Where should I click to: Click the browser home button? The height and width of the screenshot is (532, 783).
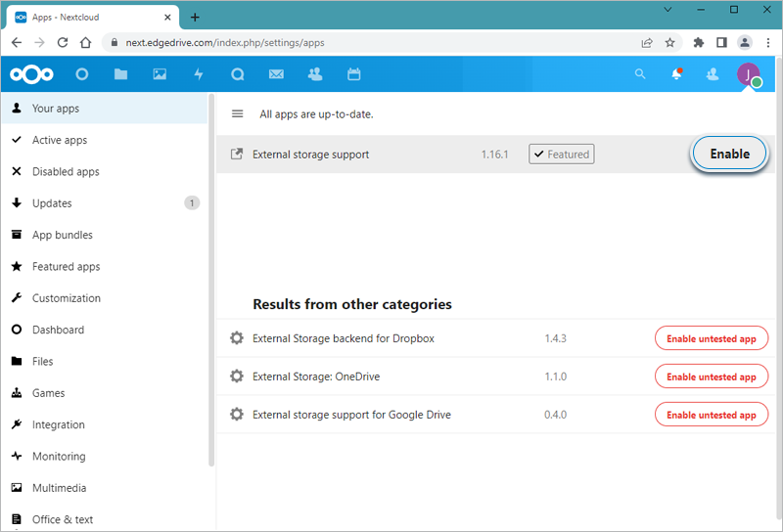point(86,42)
